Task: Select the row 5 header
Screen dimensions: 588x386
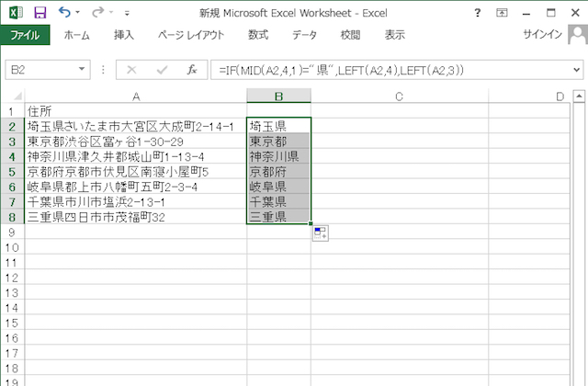Action: pos(12,172)
